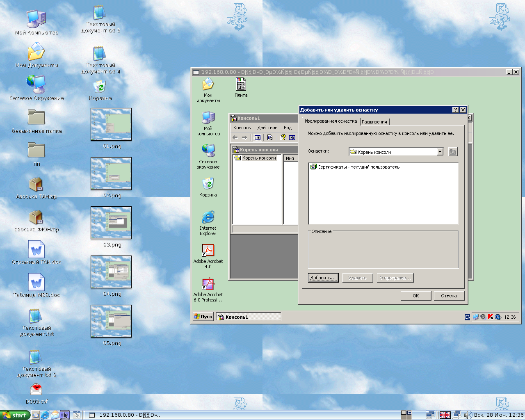This screenshot has height=420, width=525.
Task: Select Корень консоли node in the tree pane
Action: (x=258, y=158)
